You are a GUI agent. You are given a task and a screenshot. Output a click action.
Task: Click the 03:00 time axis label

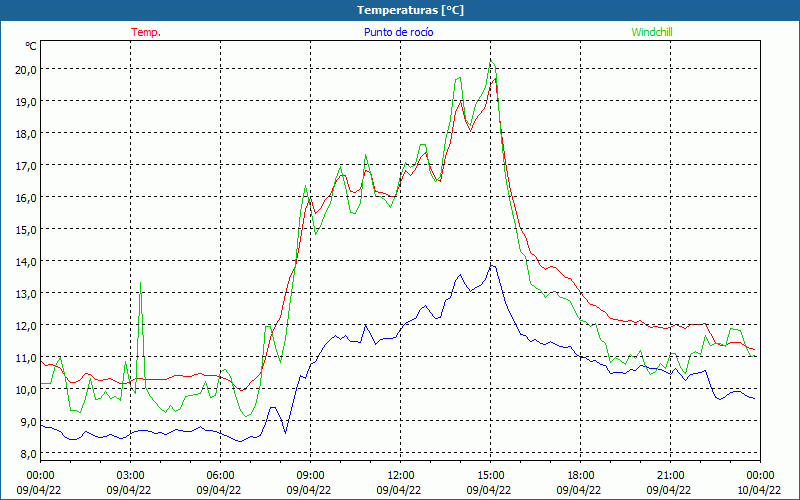tap(130, 476)
